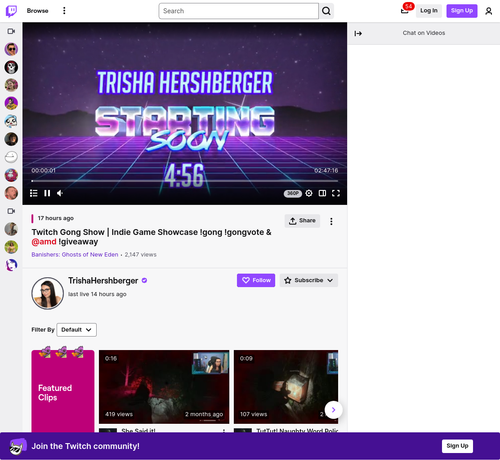Click the video seek progress bar
This screenshot has width=500, height=460.
pos(185,181)
